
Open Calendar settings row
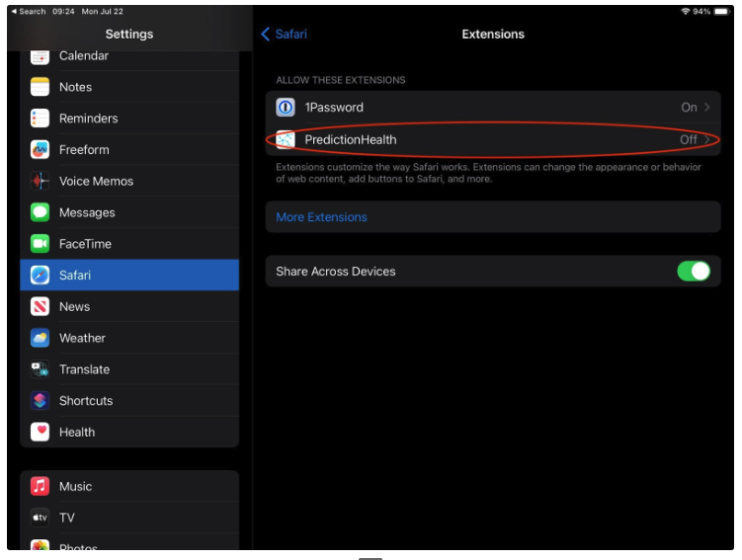(129, 58)
